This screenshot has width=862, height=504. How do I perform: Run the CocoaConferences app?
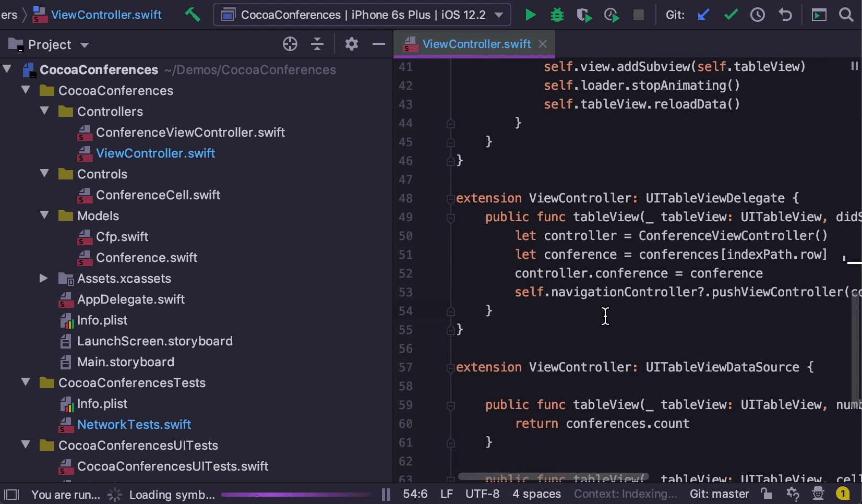530,15
